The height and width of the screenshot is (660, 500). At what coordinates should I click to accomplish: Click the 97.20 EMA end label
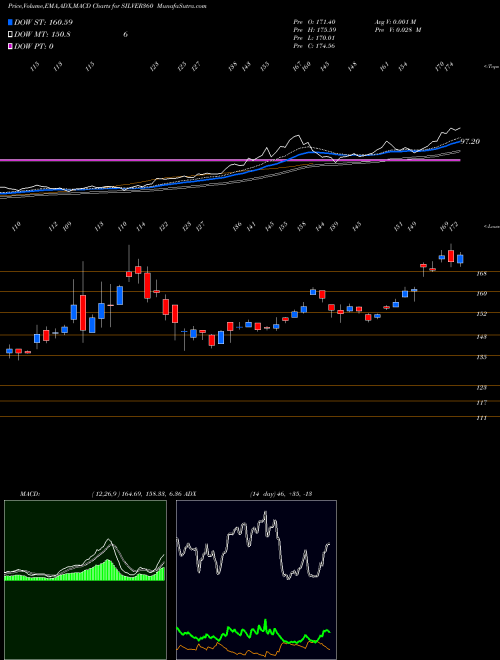470,142
